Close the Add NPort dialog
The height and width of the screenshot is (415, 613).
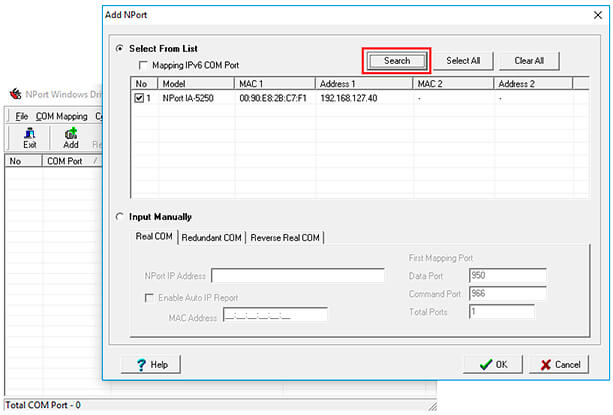point(598,15)
